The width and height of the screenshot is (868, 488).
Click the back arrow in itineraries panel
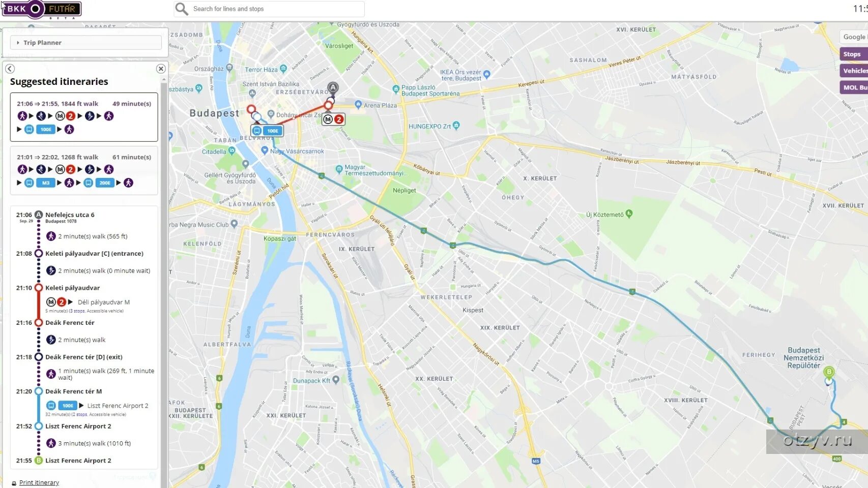pos(10,69)
